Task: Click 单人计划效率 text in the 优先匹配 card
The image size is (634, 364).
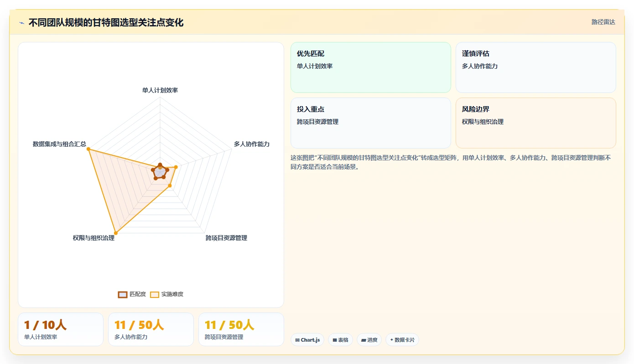Action: (315, 66)
